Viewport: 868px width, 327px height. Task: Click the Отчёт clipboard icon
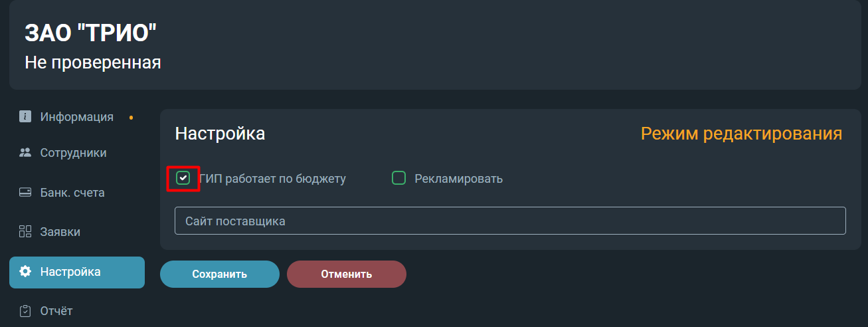[x=25, y=311]
